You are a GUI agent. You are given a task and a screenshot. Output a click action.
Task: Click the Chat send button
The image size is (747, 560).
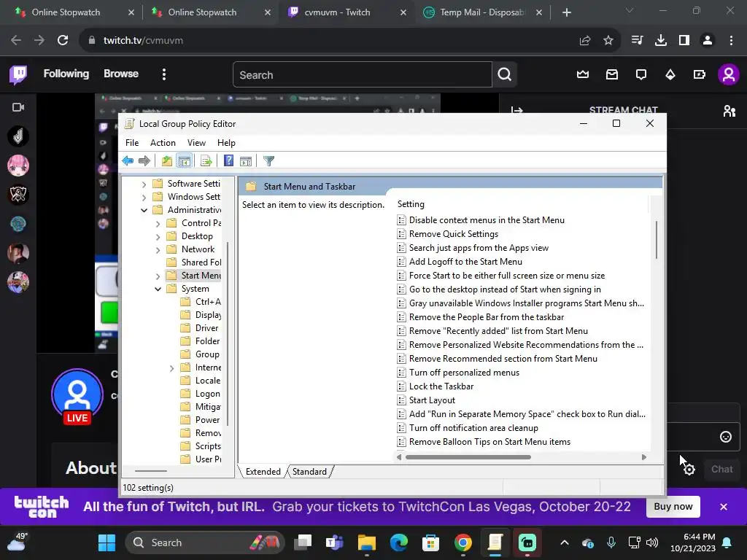(721, 469)
